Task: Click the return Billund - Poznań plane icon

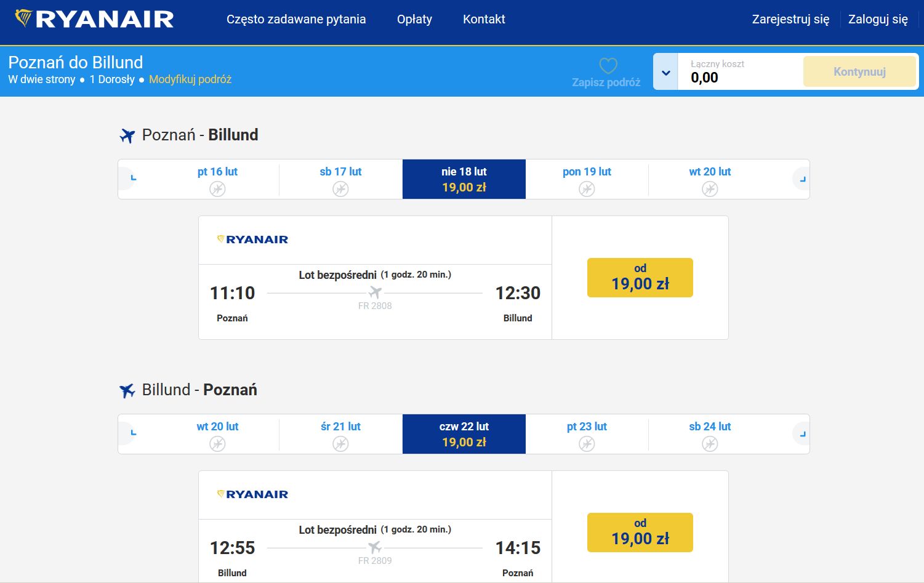Action: pos(127,390)
